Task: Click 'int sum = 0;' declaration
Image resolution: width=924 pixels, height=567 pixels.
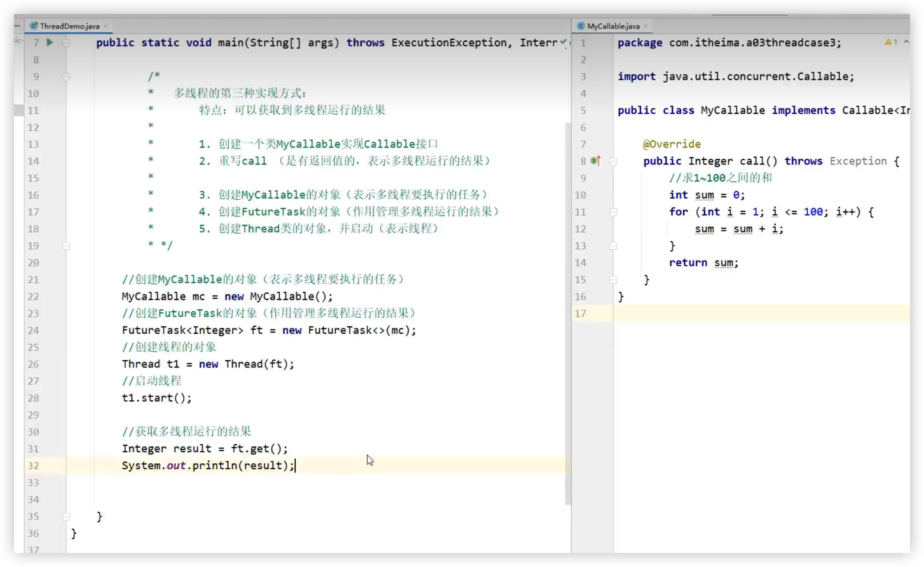Action: pyautogui.click(x=707, y=195)
